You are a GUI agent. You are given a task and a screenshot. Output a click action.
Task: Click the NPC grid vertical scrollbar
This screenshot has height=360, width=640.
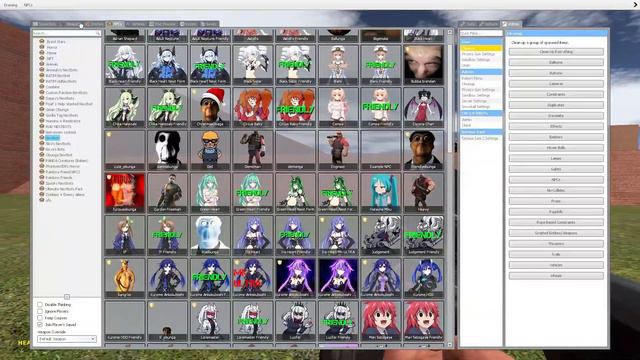point(450,98)
